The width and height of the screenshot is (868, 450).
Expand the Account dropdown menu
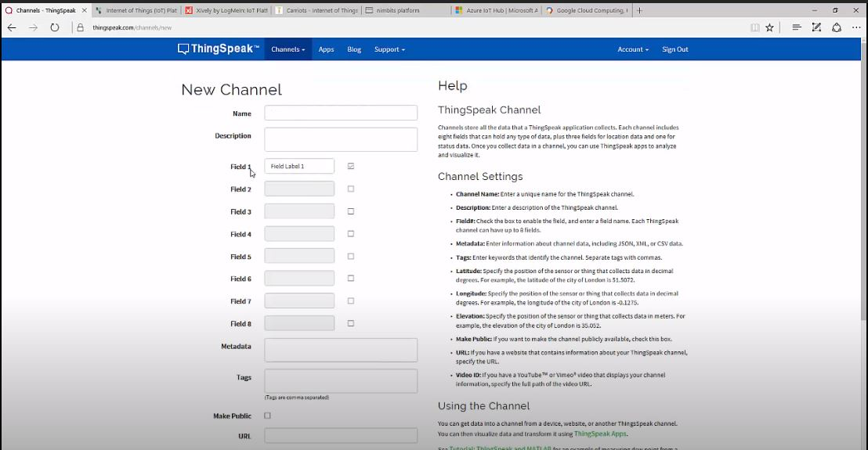633,49
